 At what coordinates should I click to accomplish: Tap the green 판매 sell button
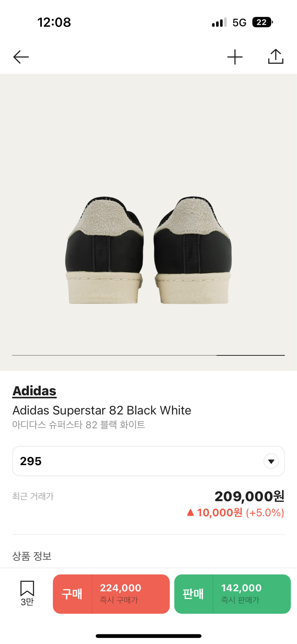pos(193,594)
